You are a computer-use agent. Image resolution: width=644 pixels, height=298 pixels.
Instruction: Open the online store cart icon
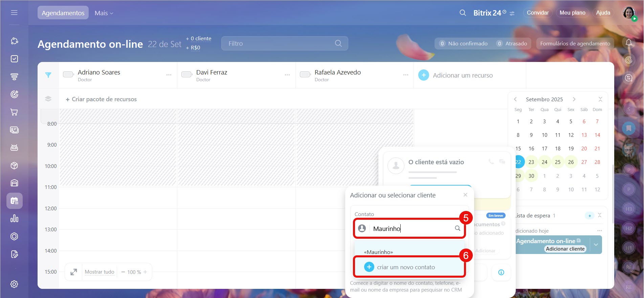(14, 112)
